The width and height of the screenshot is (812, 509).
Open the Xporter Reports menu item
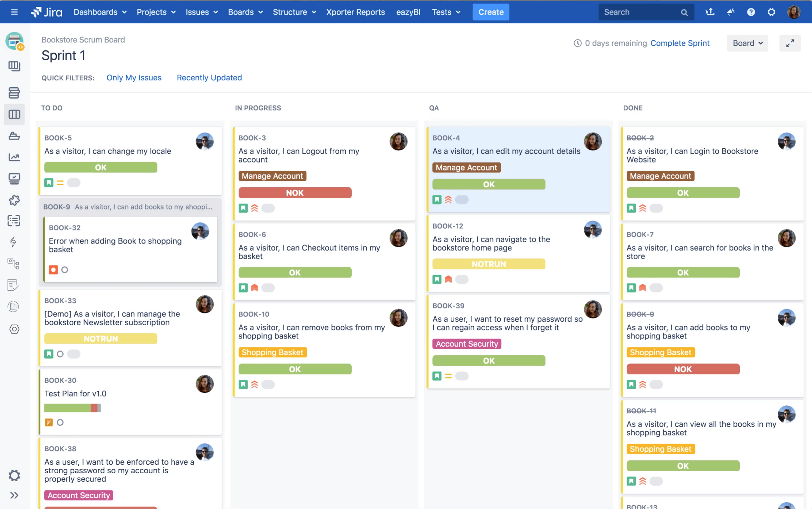[355, 12]
